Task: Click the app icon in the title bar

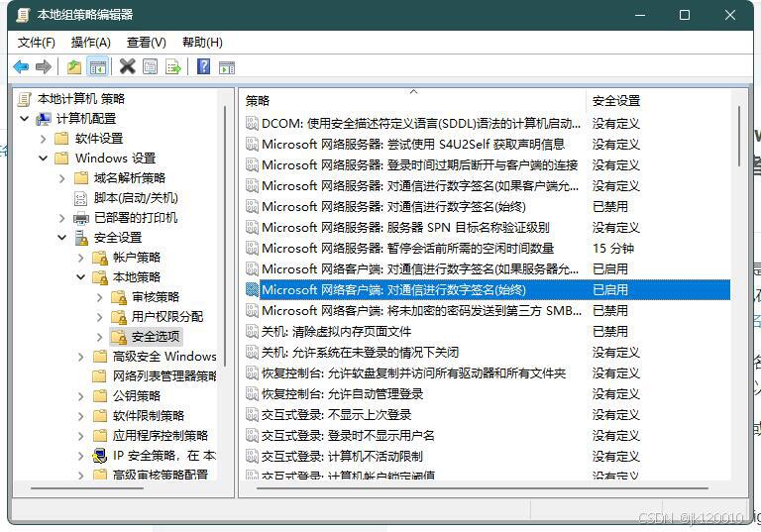Action: [x=23, y=15]
